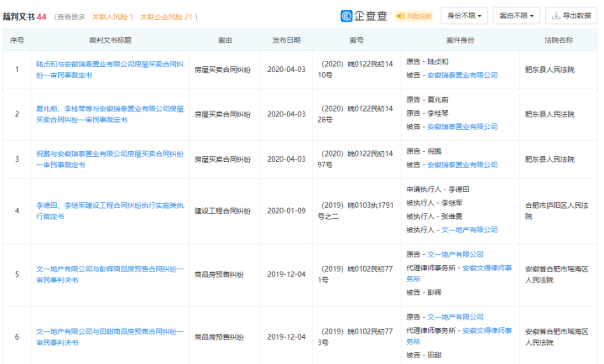This screenshot has width=604, height=364.
Task: Click the speaker icon in 风险说明 badge
Action: click(401, 16)
